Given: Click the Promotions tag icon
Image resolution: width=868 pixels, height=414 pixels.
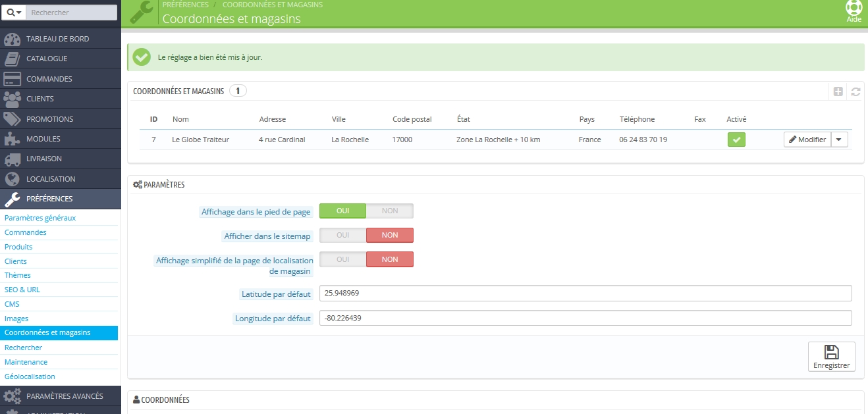Looking at the screenshot, I should [x=13, y=119].
